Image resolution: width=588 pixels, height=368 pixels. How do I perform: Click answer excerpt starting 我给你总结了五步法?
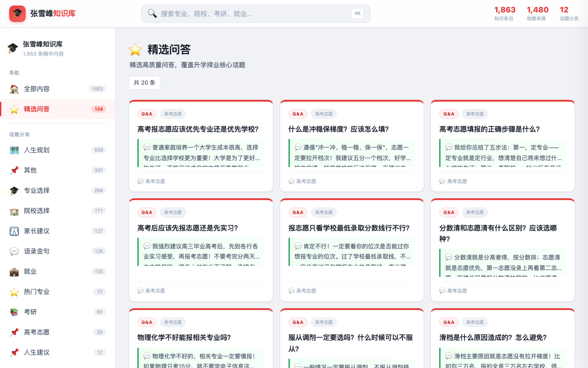(x=503, y=153)
